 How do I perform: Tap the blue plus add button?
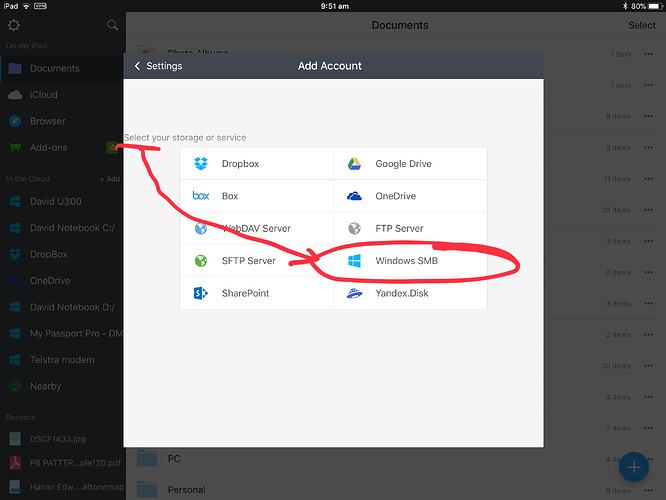pos(634,467)
